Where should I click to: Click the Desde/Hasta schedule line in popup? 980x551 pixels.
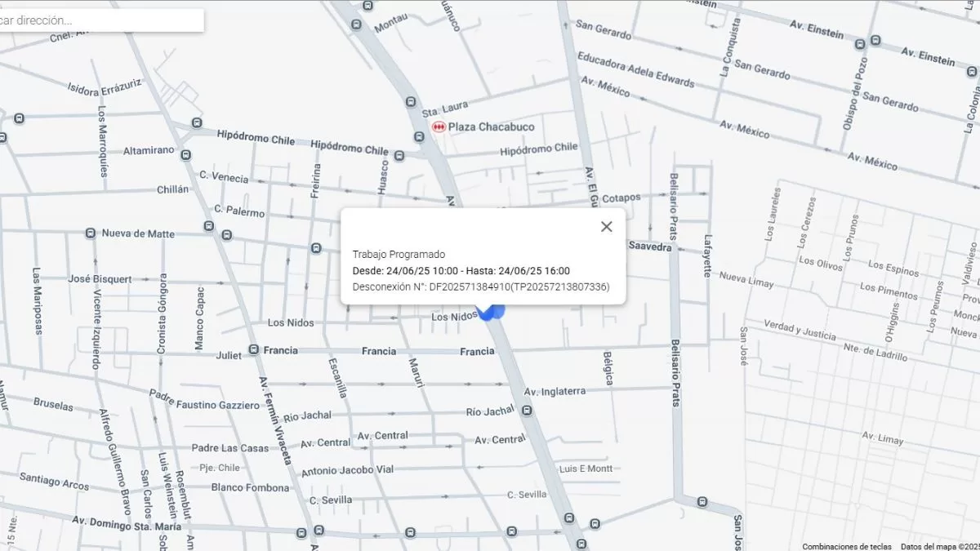(461, 271)
